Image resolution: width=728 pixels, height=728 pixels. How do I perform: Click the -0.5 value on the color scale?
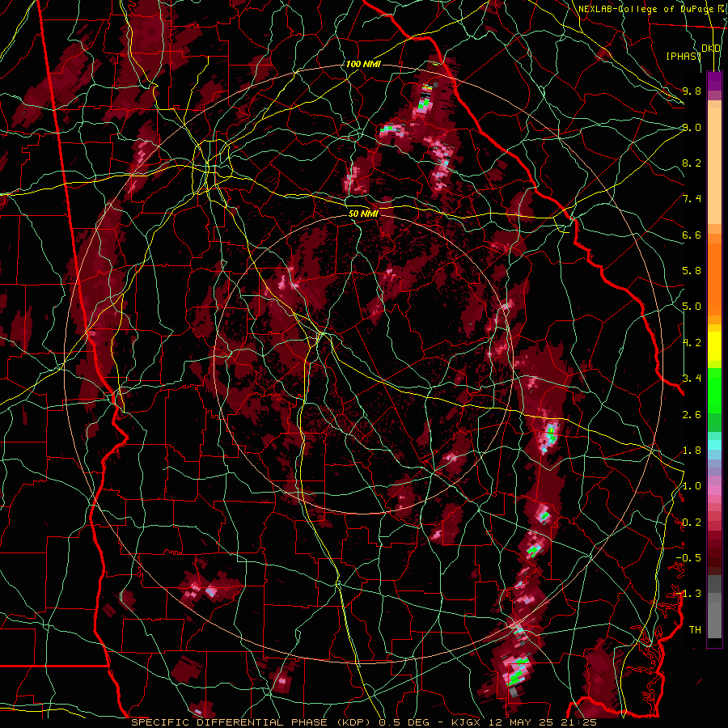688,558
